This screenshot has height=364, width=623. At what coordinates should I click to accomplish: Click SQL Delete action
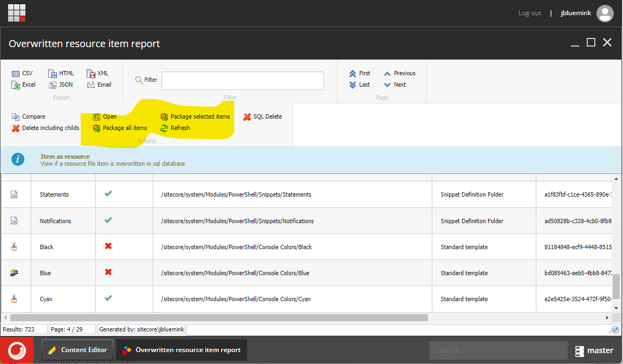(x=263, y=117)
